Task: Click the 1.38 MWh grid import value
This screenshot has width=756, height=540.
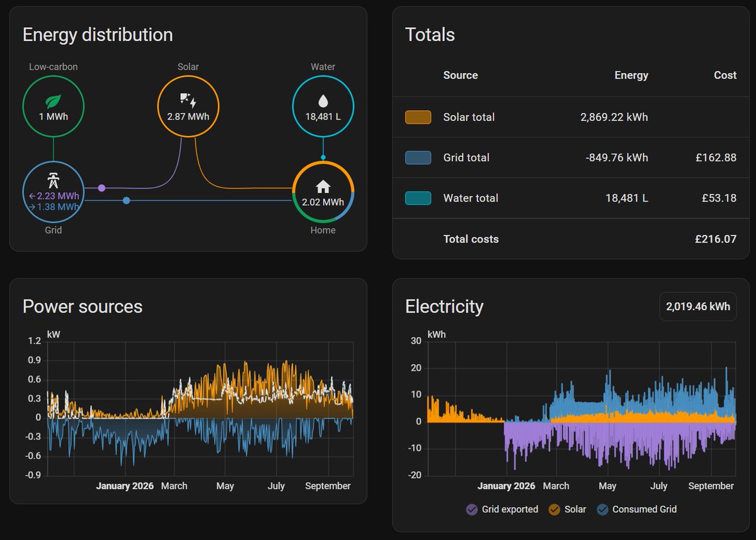Action: coord(54,207)
